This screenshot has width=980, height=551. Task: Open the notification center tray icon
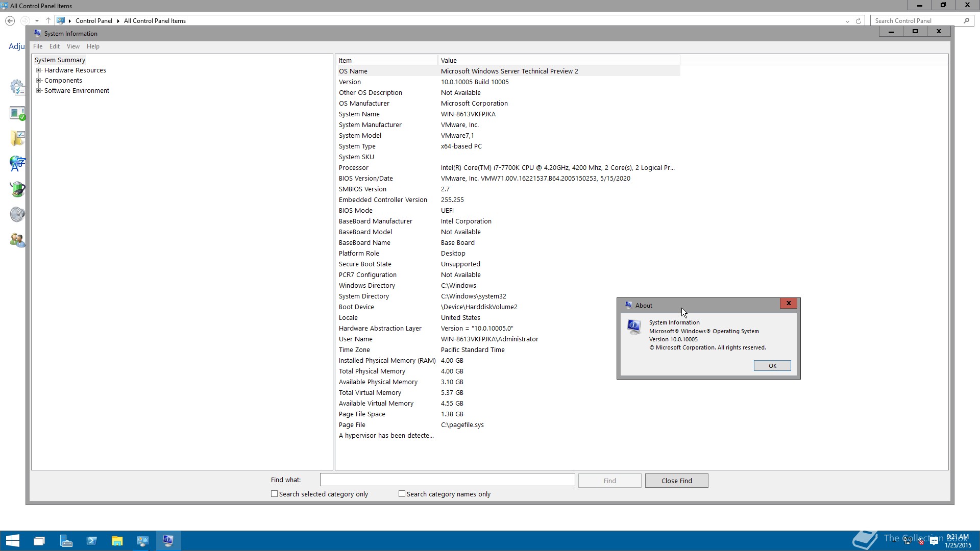(934, 541)
